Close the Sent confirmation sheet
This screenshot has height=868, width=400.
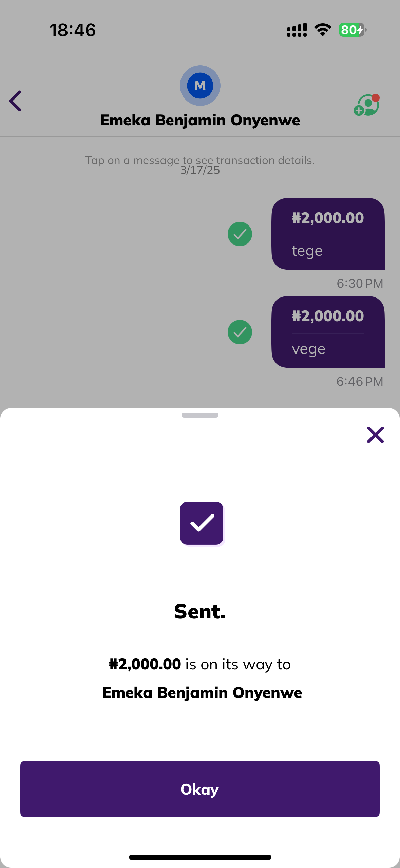[375, 435]
